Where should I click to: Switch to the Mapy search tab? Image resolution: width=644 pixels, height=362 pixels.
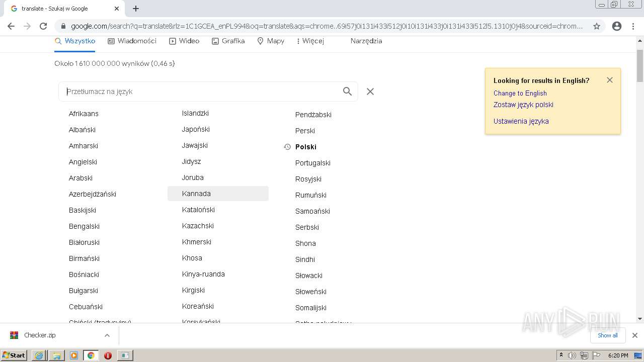coord(271,41)
